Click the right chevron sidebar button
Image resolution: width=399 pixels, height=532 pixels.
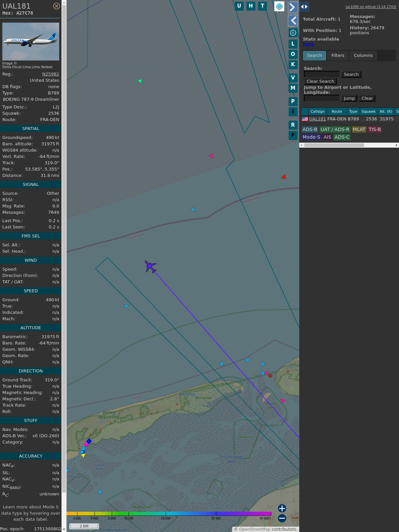coord(293,7)
